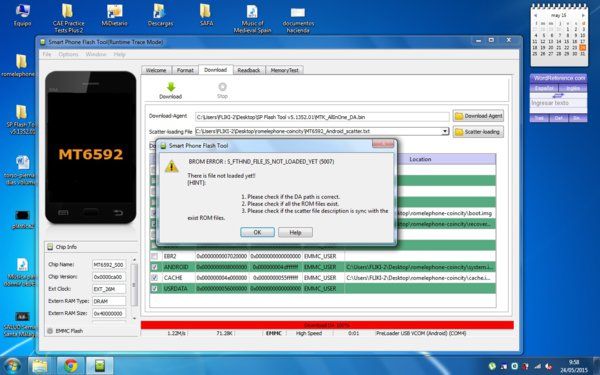The height and width of the screenshot is (375, 600).
Task: Select the Download tab
Action: click(x=215, y=70)
